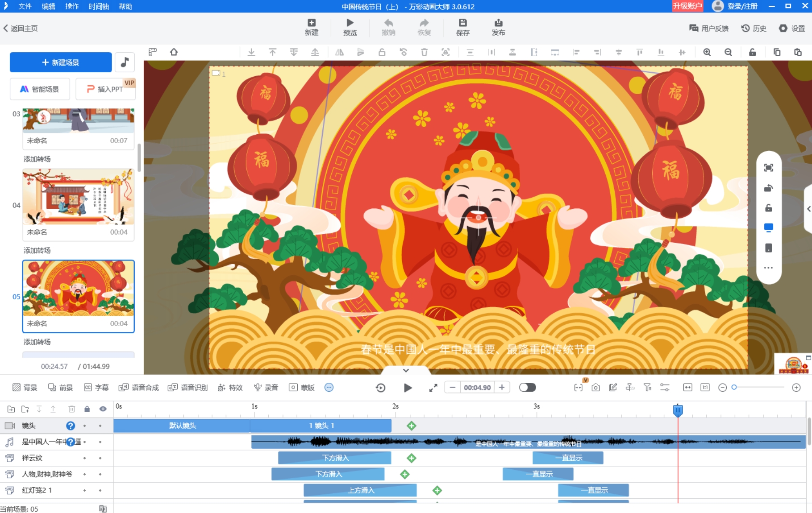The height and width of the screenshot is (513, 812).
Task: Click 登录/注册 login link
Action: [x=742, y=6]
